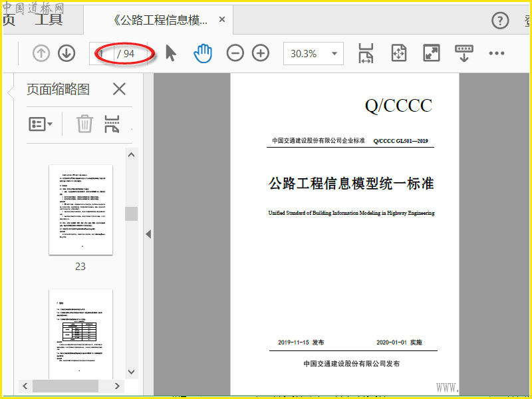Click the 2020-01-01 实施 date text

[399, 342]
